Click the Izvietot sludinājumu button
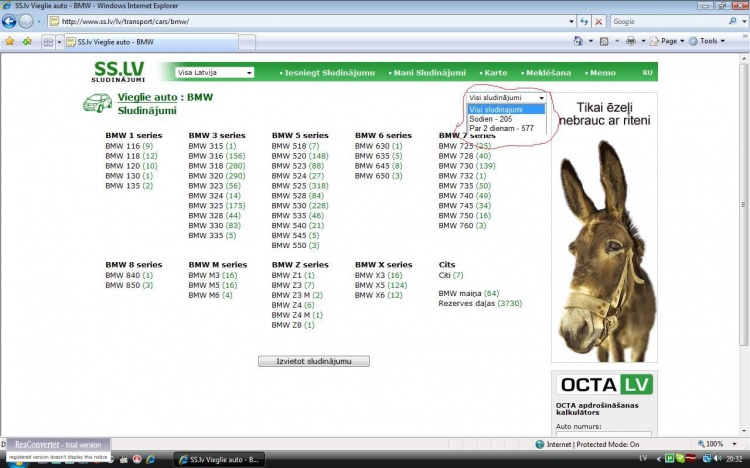750x468 pixels. point(314,361)
